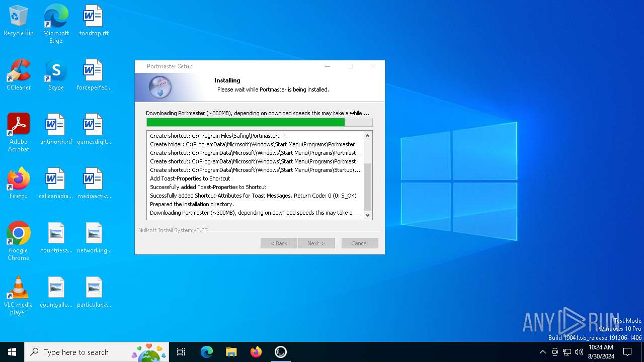Click the install log scrollbar thumb
644x362 pixels.
367,187
